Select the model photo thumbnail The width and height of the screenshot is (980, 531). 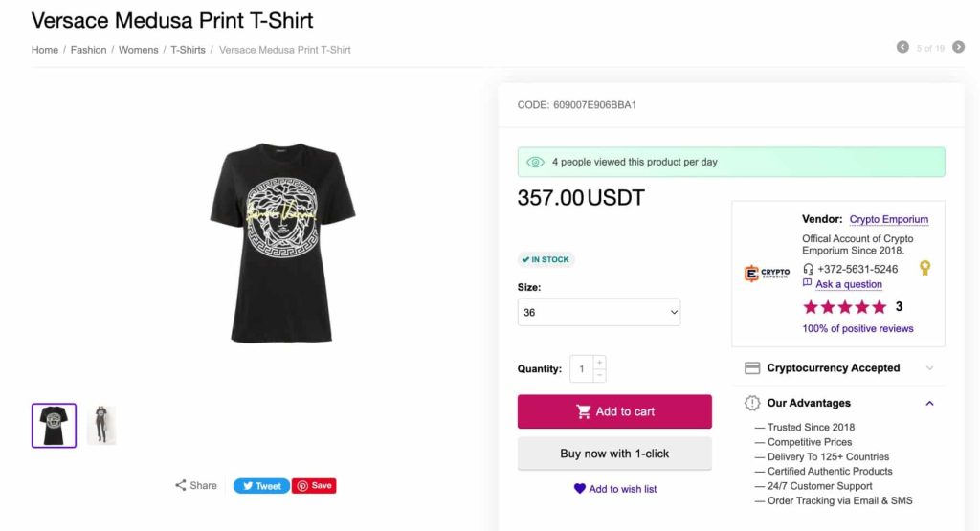click(x=101, y=426)
